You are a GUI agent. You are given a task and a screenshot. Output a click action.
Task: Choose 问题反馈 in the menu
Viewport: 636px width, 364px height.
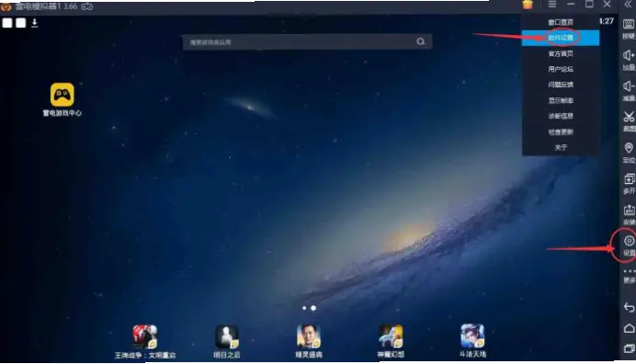(561, 85)
